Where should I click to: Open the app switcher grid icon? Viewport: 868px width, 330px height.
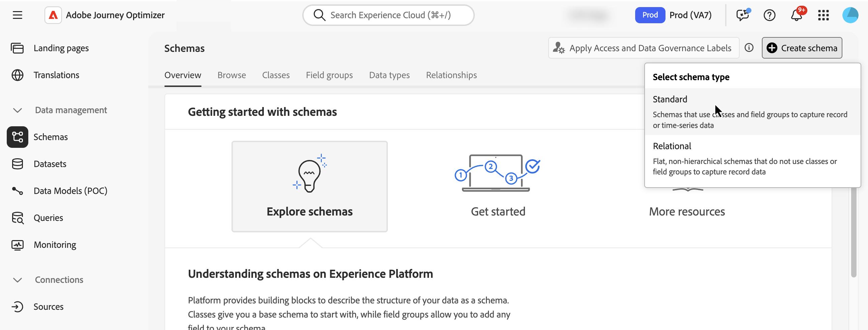[x=823, y=15]
